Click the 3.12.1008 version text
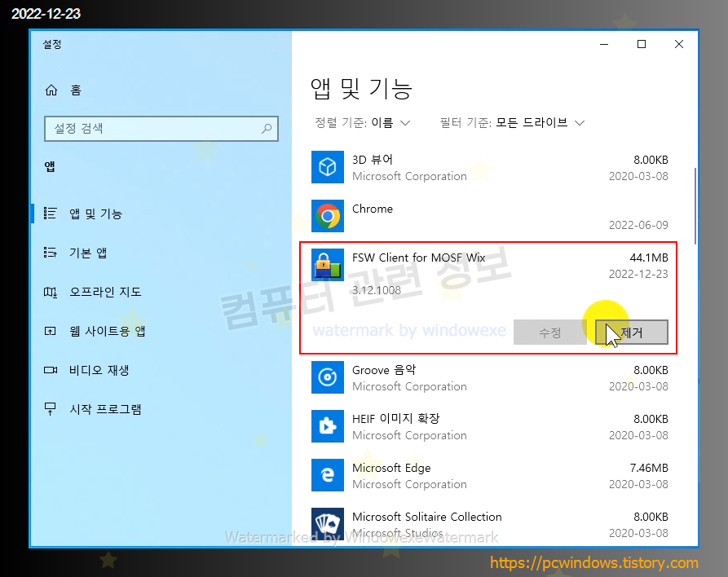 click(x=377, y=290)
